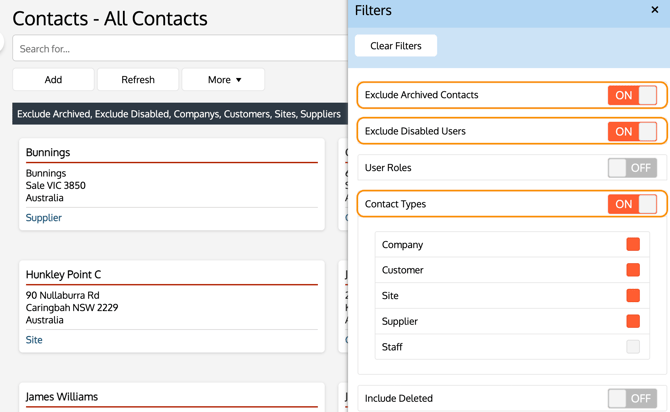Viewport: 670px width, 412px height.
Task: Enable the User Roles toggle
Action: 632,168
